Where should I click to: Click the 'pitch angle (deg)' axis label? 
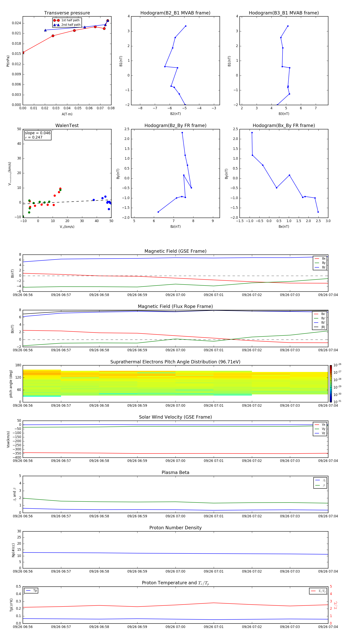tap(11, 384)
